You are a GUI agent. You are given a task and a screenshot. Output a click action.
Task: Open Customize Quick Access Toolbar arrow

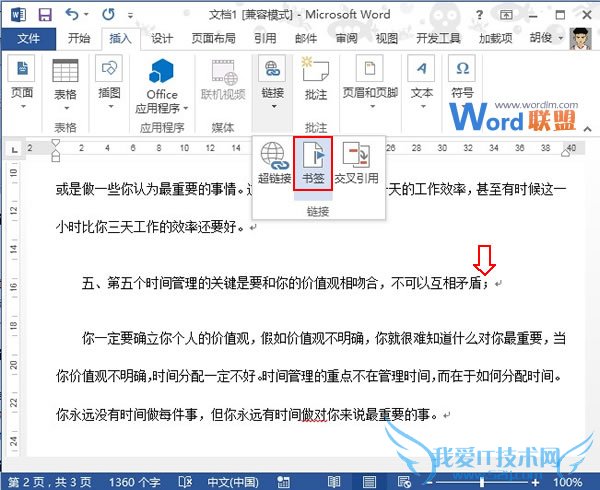[x=130, y=16]
